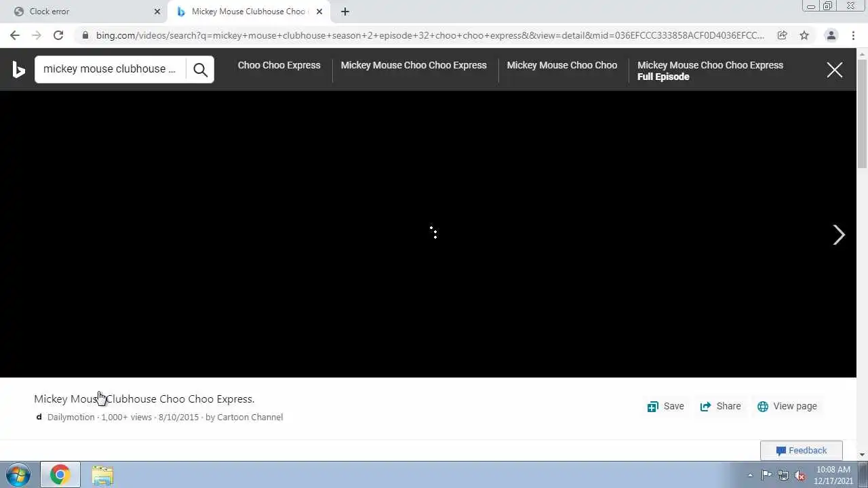Click the scrollbar down arrow
Image resolution: width=868 pixels, height=488 pixels.
coord(862,454)
